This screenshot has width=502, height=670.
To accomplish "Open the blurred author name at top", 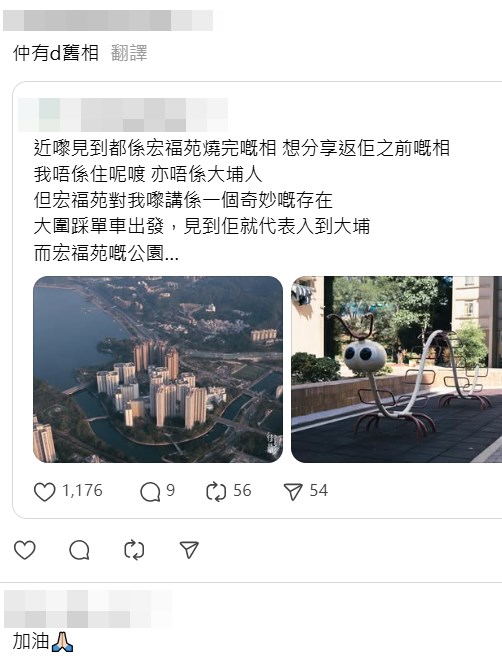I will coord(108,21).
